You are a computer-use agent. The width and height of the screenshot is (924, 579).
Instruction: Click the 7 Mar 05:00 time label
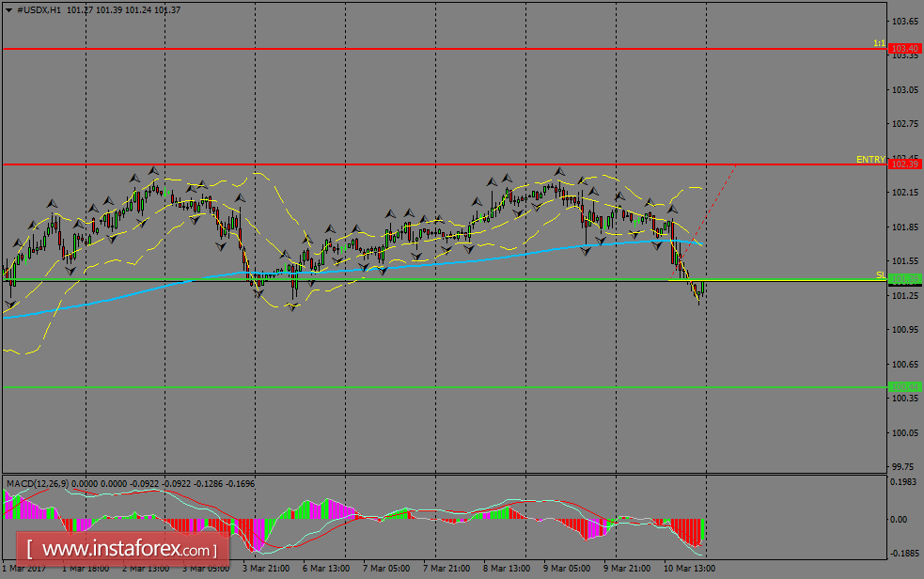click(x=386, y=569)
